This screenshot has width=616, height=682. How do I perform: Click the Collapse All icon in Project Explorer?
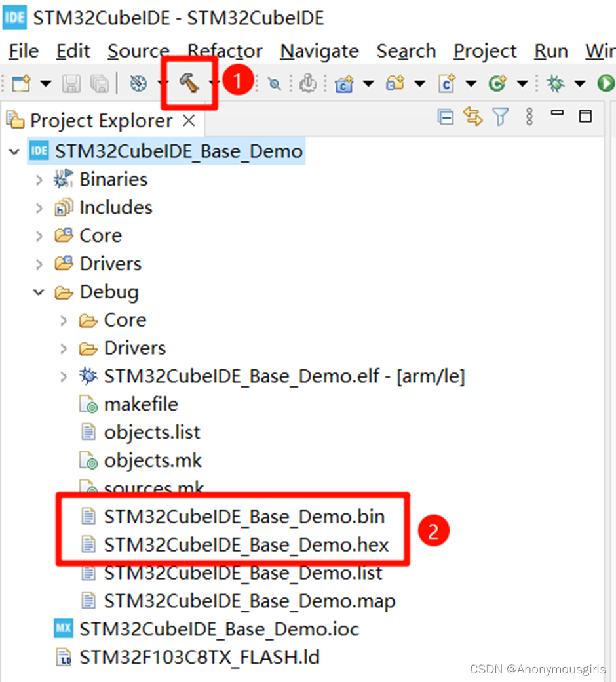446,116
